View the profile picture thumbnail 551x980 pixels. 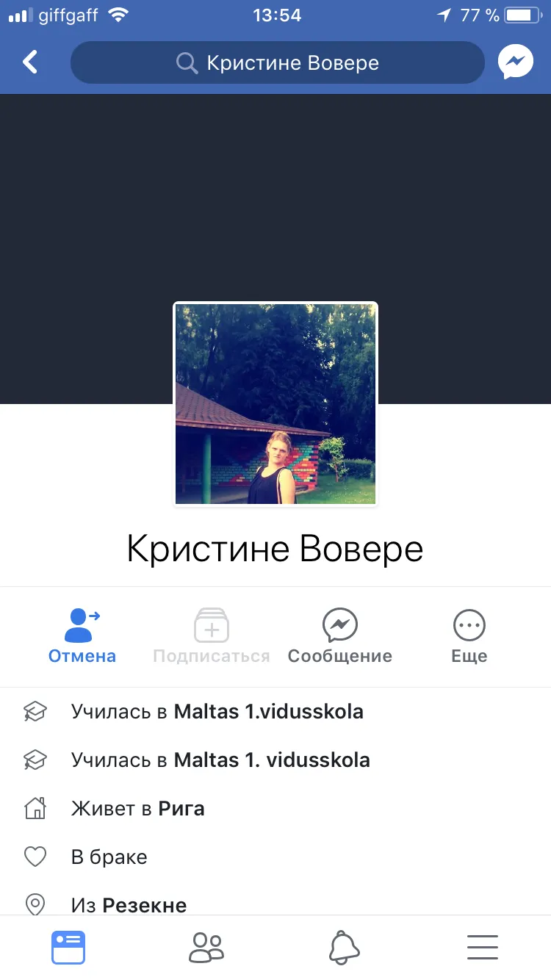(275, 404)
